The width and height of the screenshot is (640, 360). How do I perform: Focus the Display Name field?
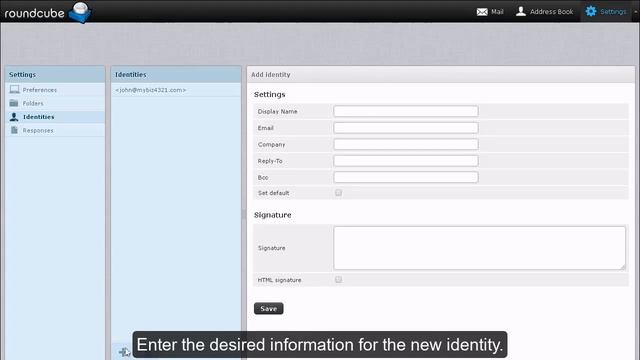pos(406,111)
